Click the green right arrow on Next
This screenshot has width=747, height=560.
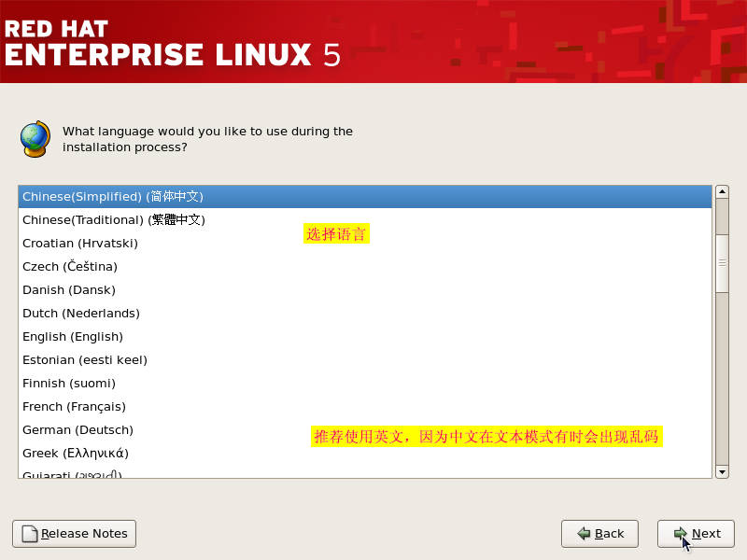click(681, 534)
